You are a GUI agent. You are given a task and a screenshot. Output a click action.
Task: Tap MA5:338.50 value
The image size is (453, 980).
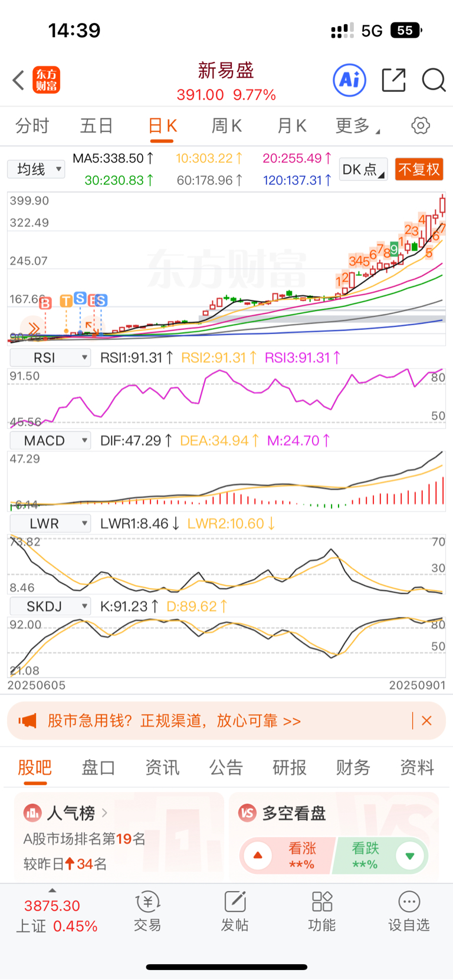click(113, 159)
